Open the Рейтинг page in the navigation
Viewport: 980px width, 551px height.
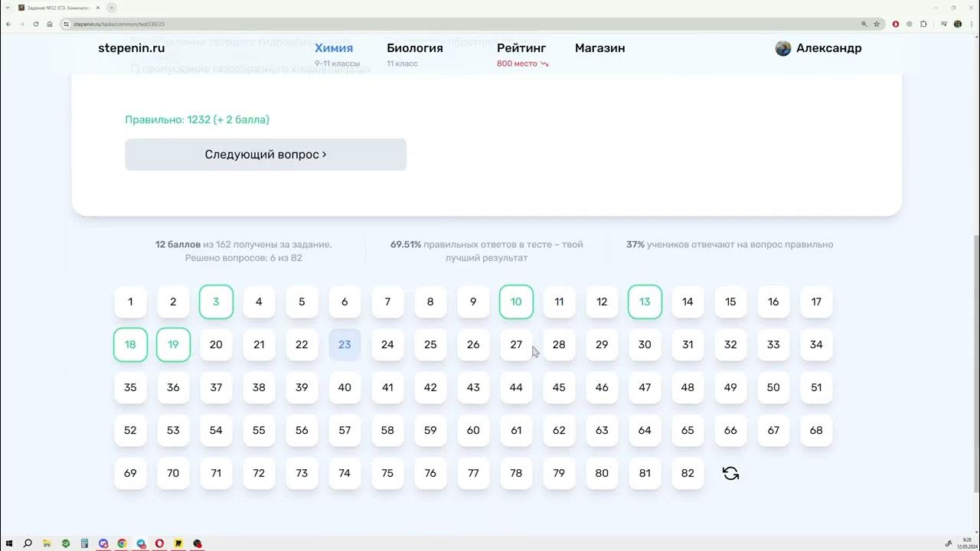tap(521, 48)
